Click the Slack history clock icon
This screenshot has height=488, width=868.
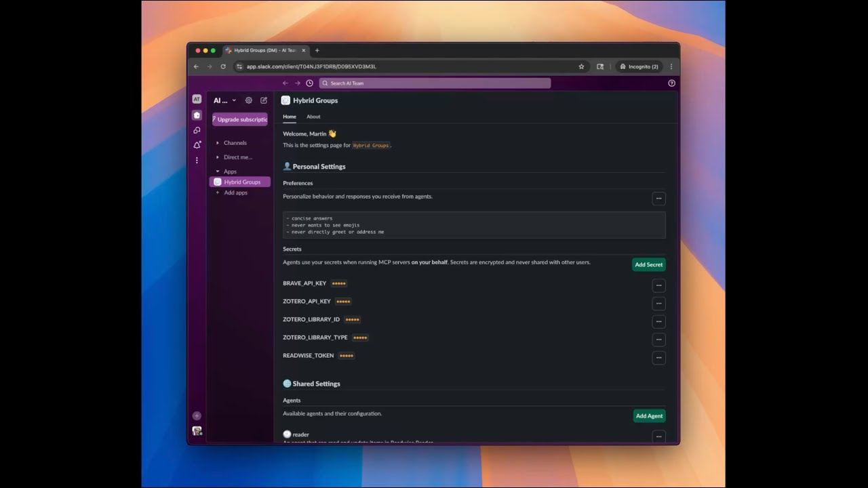[x=309, y=83]
